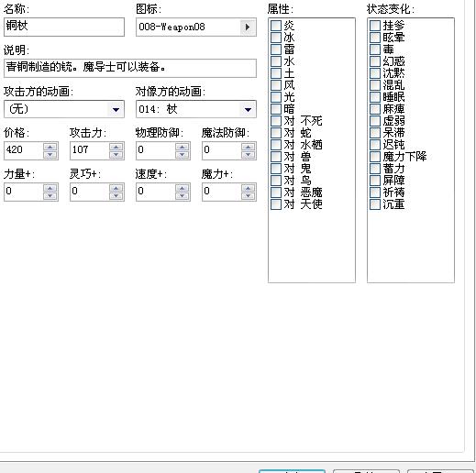Screen dimensions: 476x473
Task: Click the 说明 description text field
Action: pos(130,68)
